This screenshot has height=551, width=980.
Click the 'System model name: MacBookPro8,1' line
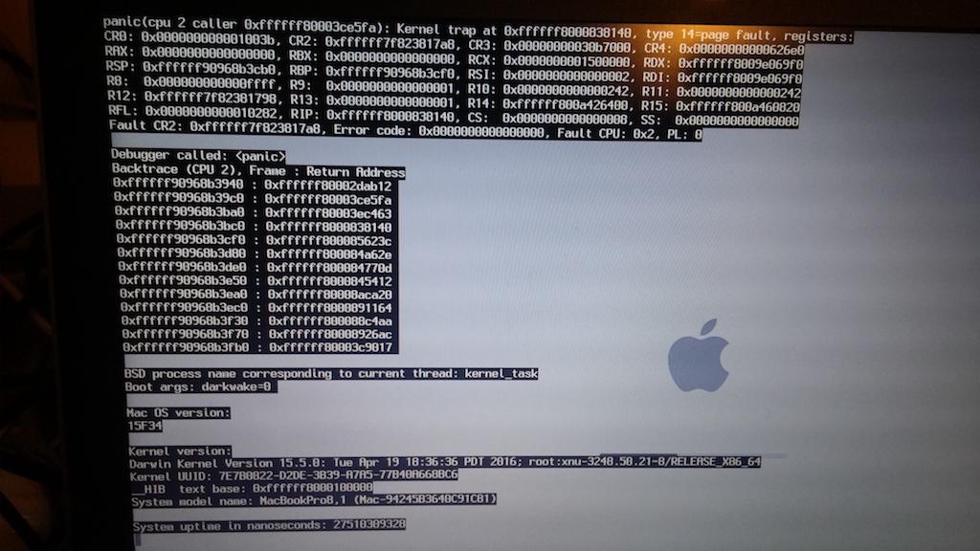(x=314, y=499)
